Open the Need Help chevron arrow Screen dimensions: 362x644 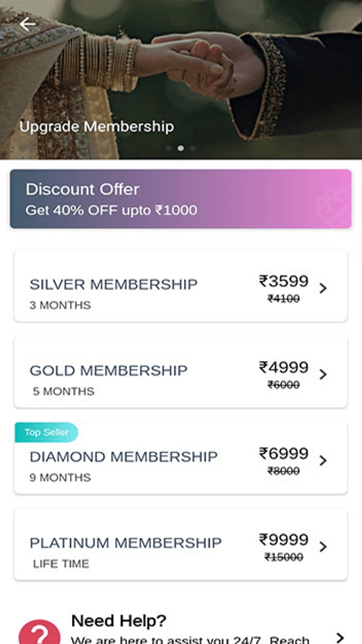click(x=340, y=637)
